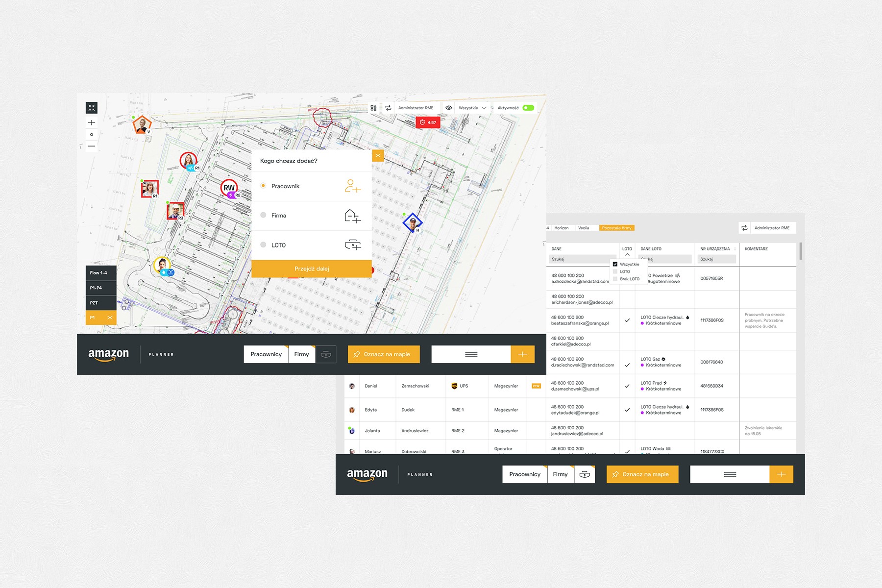Check the Brak LOTO filter checkbox
This screenshot has width=882, height=588.
tap(615, 279)
